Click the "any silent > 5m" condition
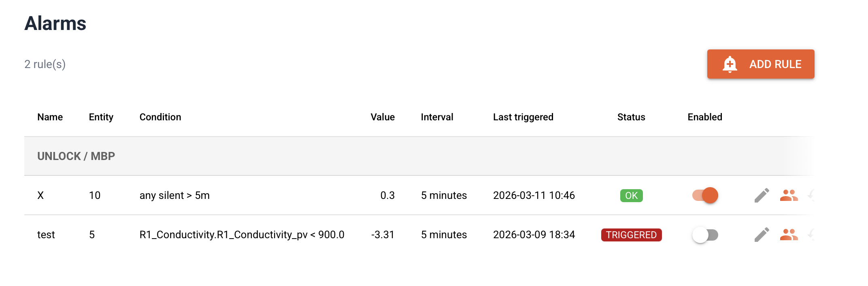 pos(174,195)
